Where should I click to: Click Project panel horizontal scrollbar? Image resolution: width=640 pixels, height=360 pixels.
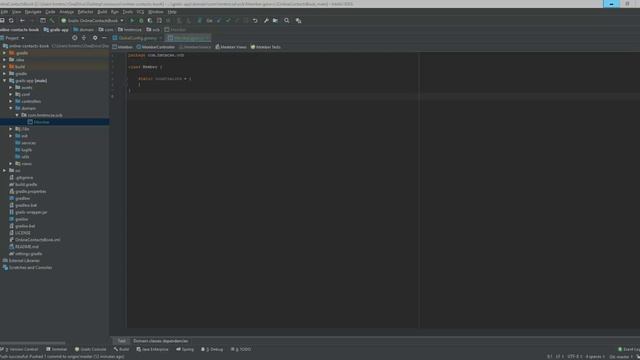tap(33, 343)
